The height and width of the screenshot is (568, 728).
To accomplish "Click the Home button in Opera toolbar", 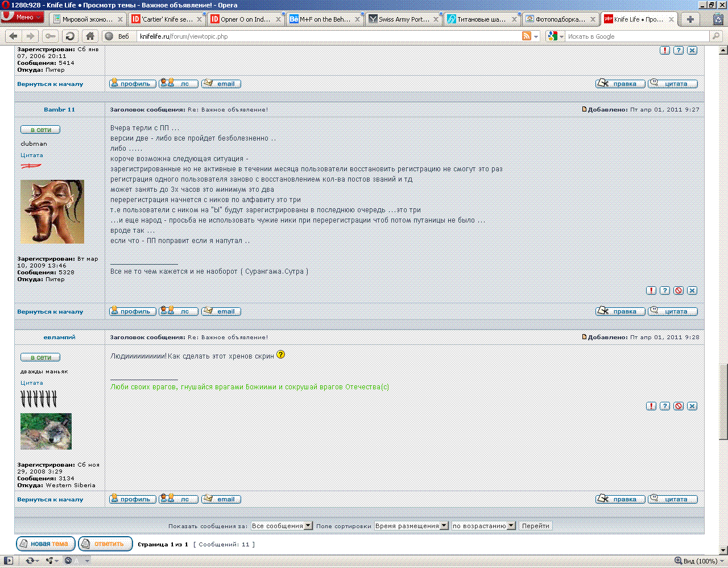I will (90, 36).
